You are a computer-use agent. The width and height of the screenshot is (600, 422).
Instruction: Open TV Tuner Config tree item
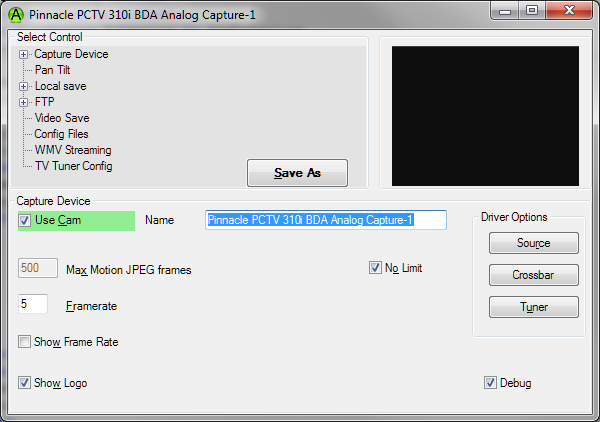[73, 166]
